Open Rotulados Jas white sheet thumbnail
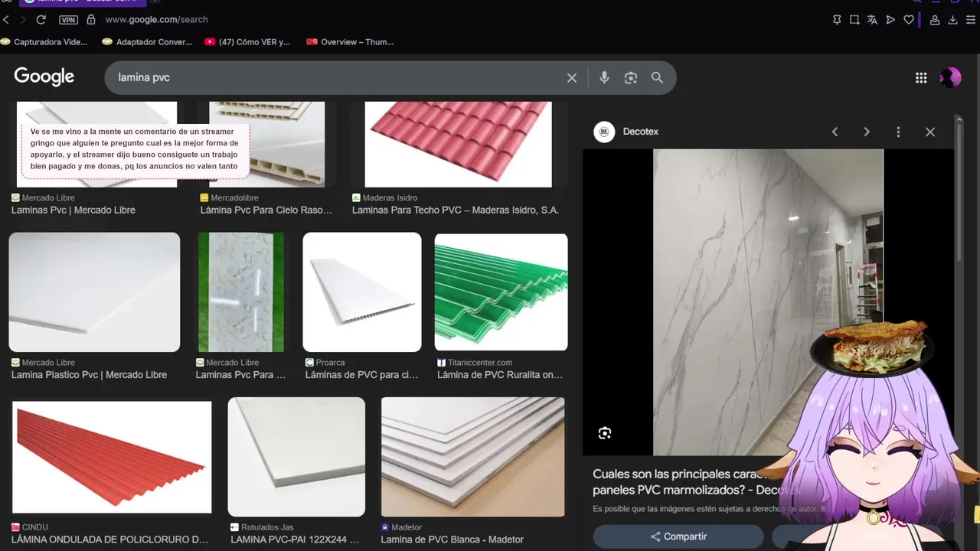980x551 pixels. coord(296,457)
